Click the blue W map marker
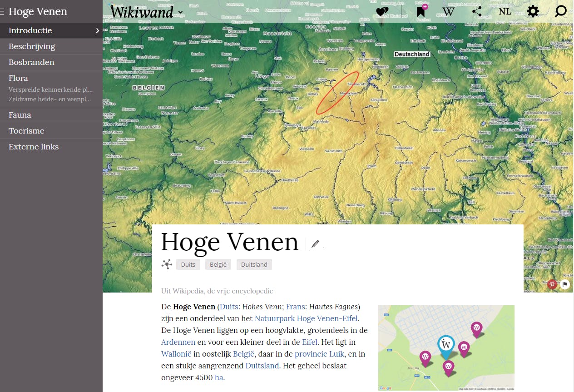 (x=445, y=346)
